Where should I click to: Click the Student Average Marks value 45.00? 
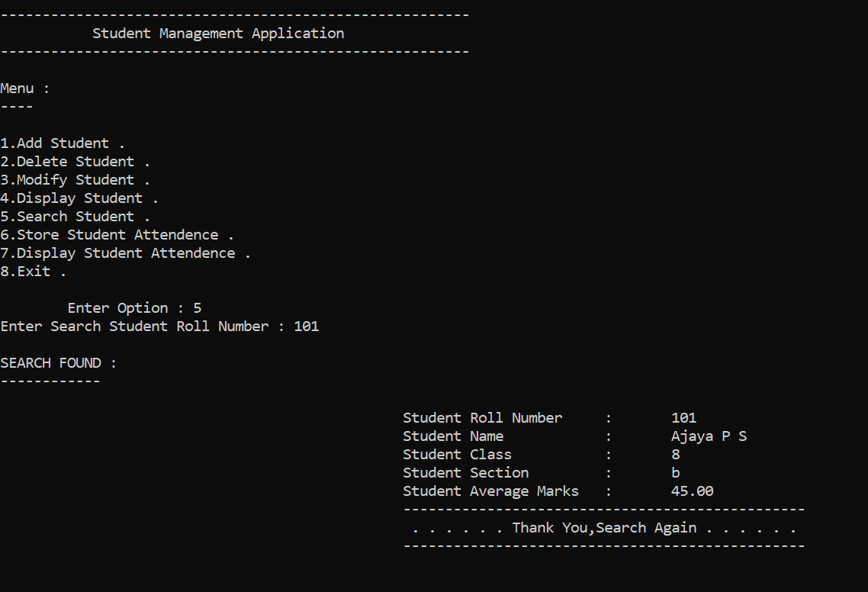point(691,491)
